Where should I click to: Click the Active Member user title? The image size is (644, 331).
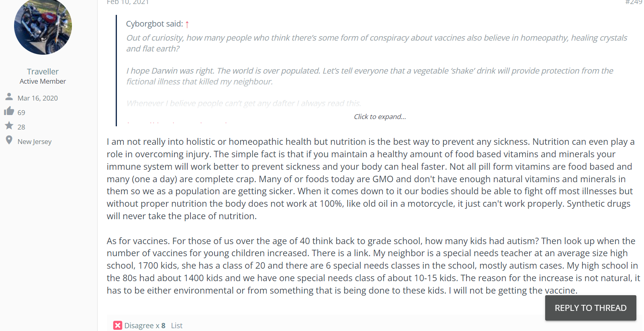[43, 81]
